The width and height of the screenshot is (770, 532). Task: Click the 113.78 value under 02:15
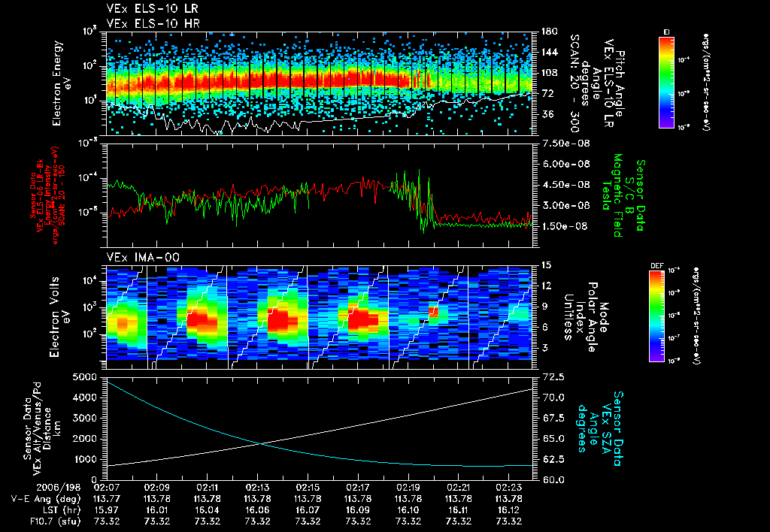pyautogui.click(x=308, y=499)
